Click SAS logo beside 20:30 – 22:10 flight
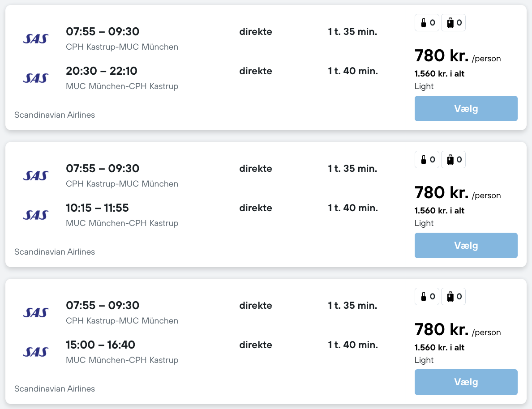The width and height of the screenshot is (532, 409). 36,78
